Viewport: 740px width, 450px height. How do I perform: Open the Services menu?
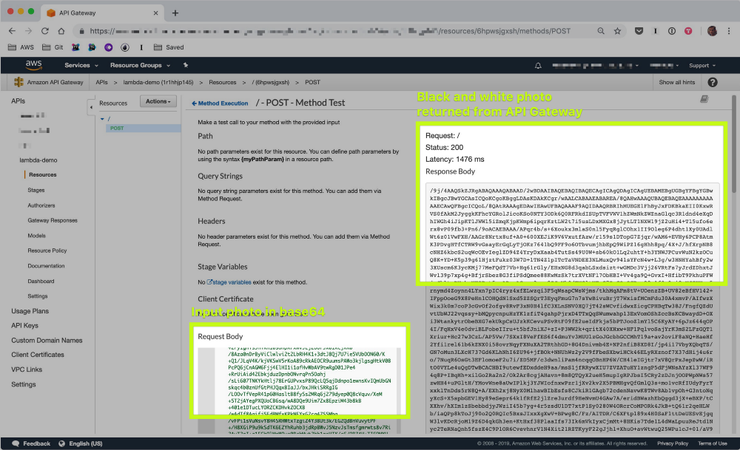pos(81,66)
